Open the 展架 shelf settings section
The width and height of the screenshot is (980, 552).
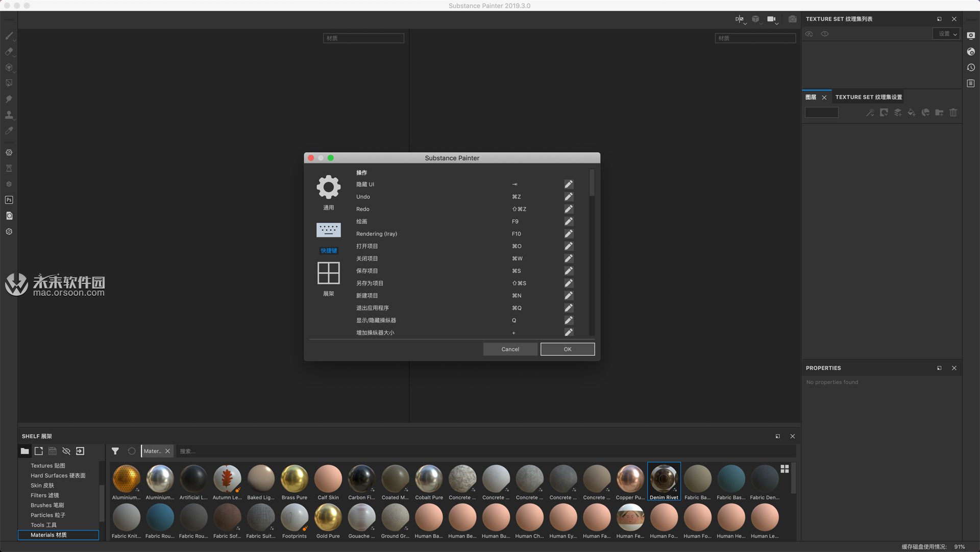pyautogui.click(x=329, y=279)
